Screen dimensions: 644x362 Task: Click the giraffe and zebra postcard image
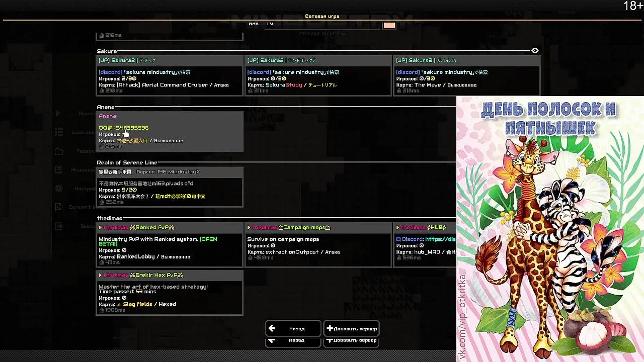click(550, 229)
